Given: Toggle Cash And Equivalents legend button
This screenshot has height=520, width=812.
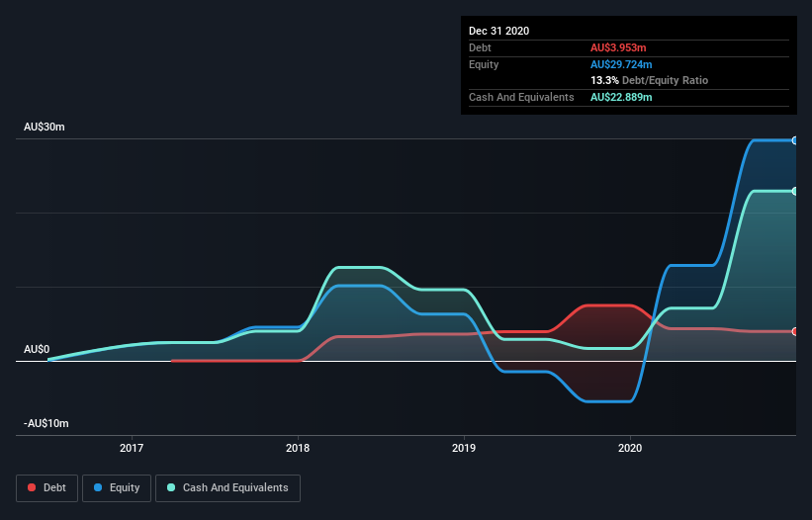Looking at the screenshot, I should [227, 488].
